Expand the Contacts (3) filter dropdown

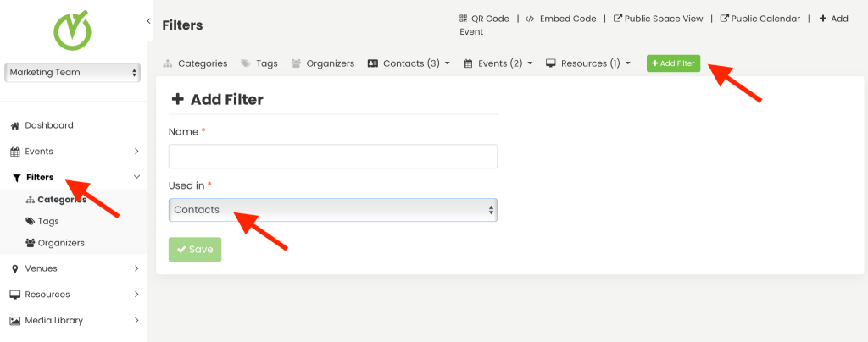coord(409,63)
